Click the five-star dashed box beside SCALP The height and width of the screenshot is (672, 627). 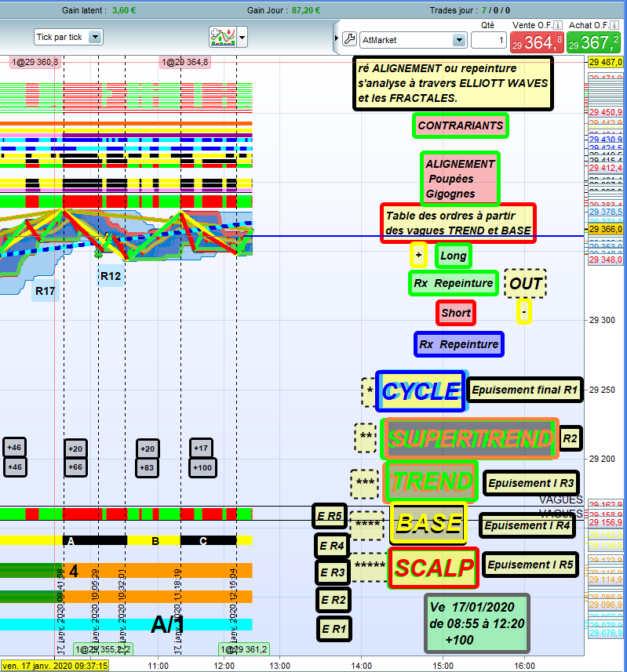click(370, 567)
